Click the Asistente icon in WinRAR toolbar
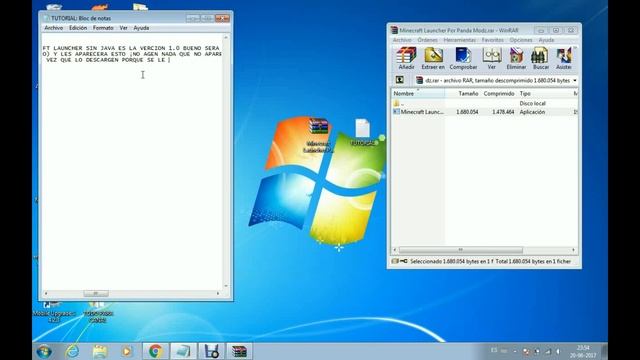The image size is (640, 360). (x=564, y=58)
